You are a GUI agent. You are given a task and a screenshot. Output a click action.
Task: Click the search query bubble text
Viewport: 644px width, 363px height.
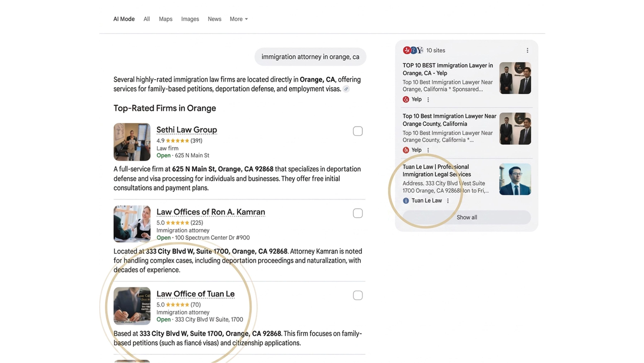coord(310,57)
